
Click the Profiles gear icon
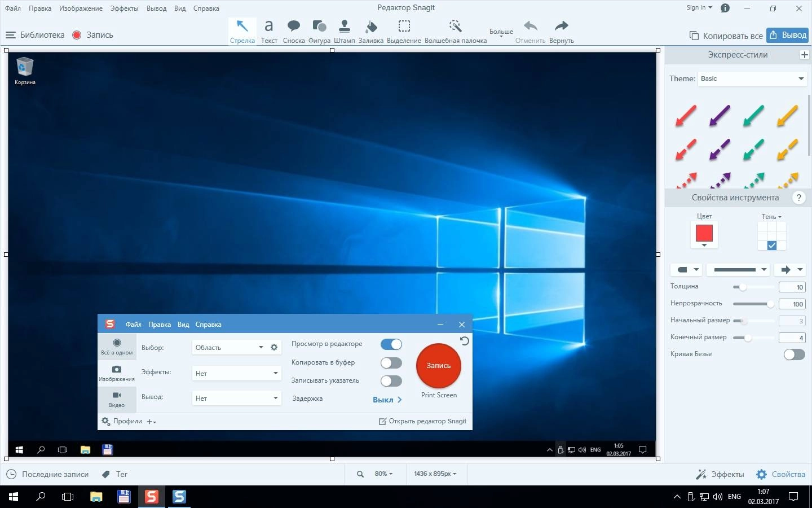tap(105, 421)
